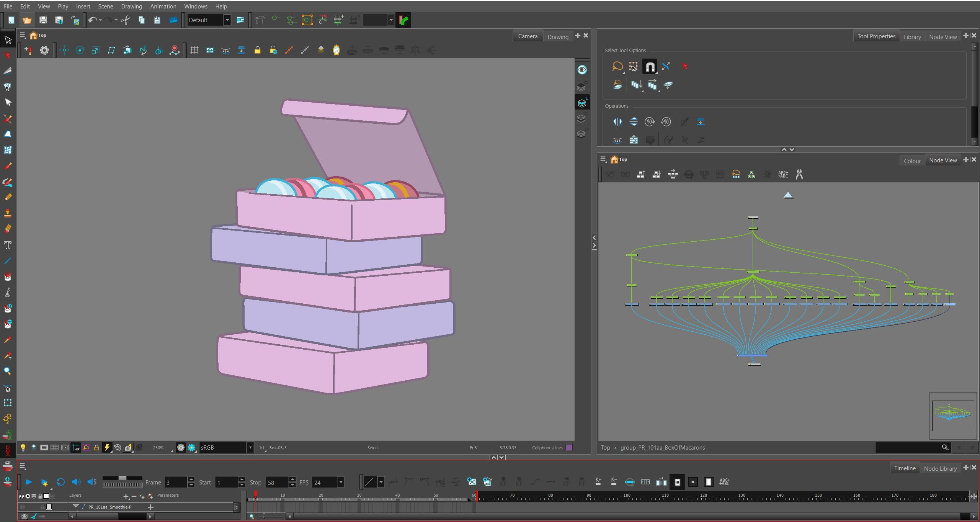Image resolution: width=980 pixels, height=522 pixels.
Task: Click Flip Horizontal in Operations
Action: point(617,122)
